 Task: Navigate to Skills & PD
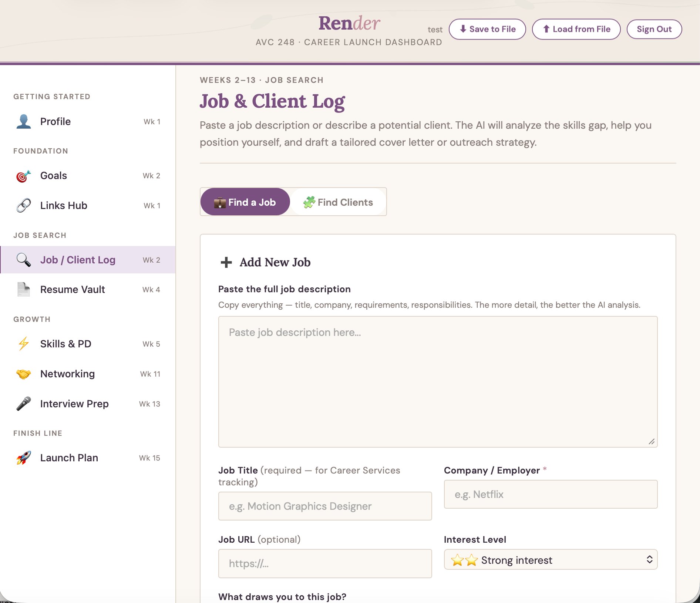point(88,344)
